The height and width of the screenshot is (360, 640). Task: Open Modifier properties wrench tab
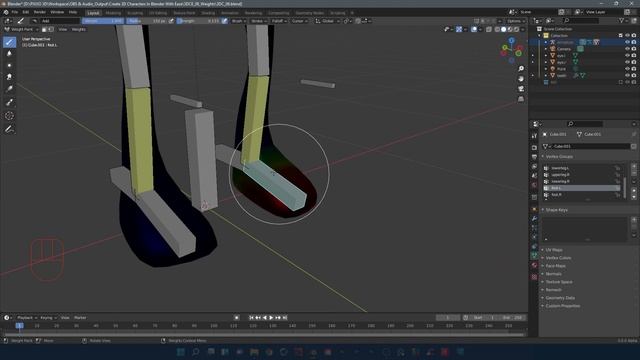534,219
